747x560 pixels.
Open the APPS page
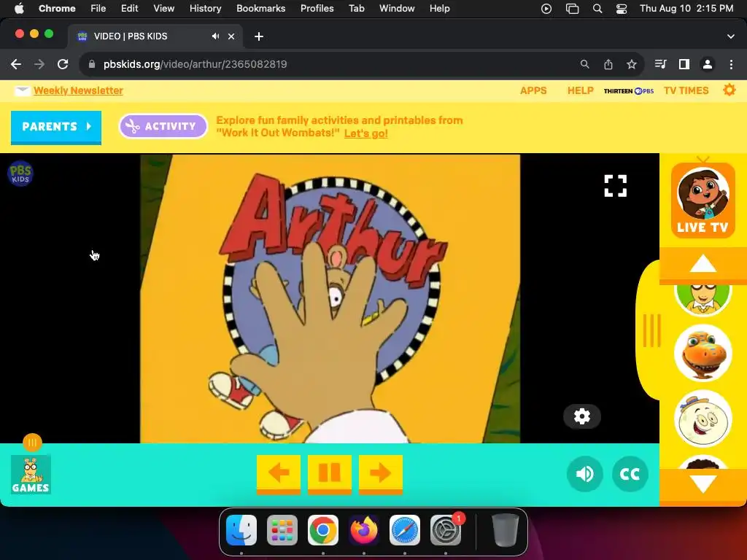(x=533, y=90)
